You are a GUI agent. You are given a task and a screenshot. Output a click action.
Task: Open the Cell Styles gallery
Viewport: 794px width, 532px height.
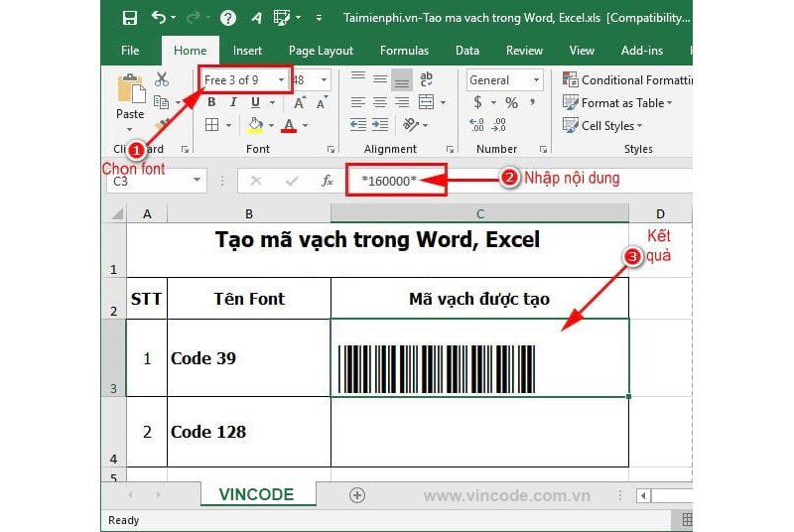603,126
